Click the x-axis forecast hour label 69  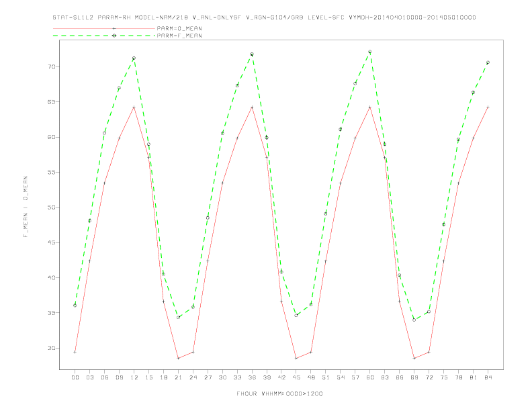(x=414, y=377)
